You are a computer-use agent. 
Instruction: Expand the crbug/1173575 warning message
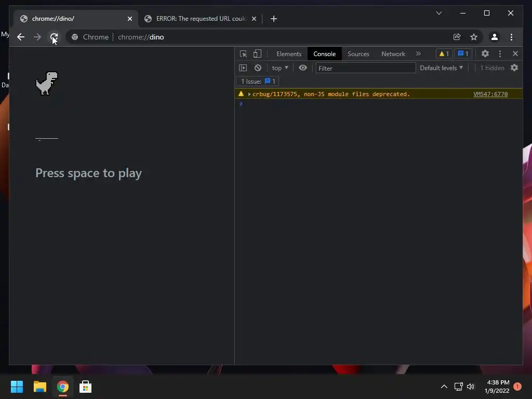249,94
